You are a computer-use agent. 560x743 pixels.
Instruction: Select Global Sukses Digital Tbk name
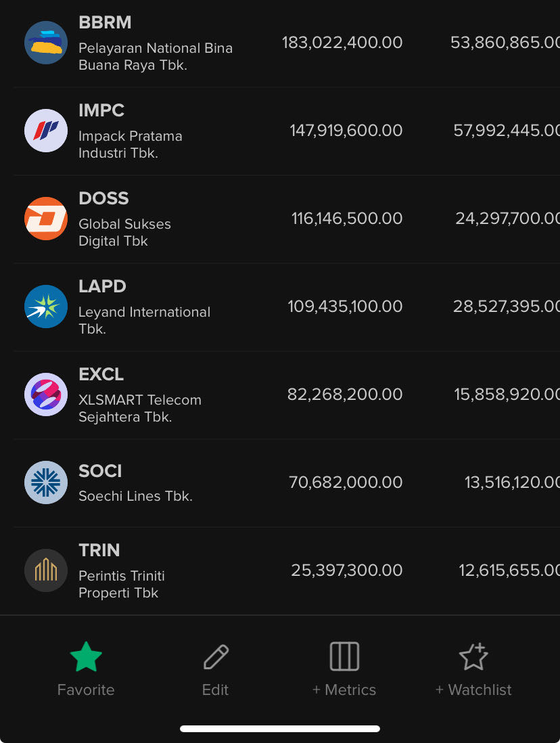(124, 232)
